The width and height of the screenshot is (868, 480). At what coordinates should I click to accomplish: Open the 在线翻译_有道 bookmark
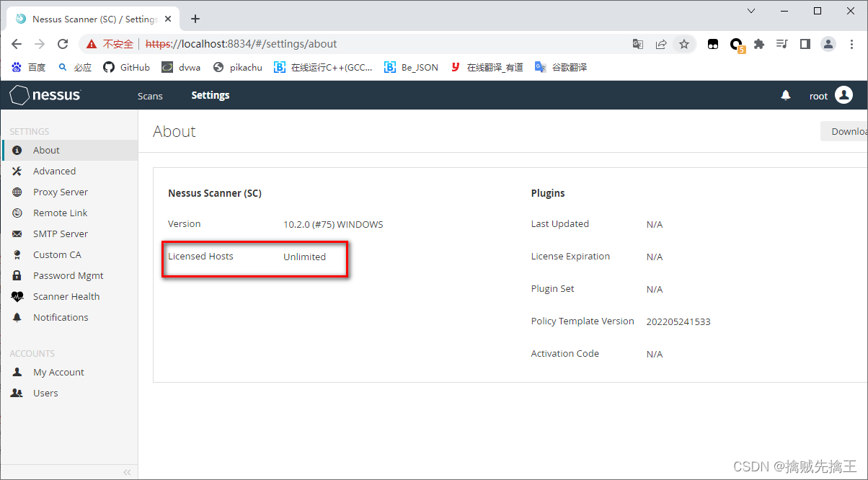[487, 67]
